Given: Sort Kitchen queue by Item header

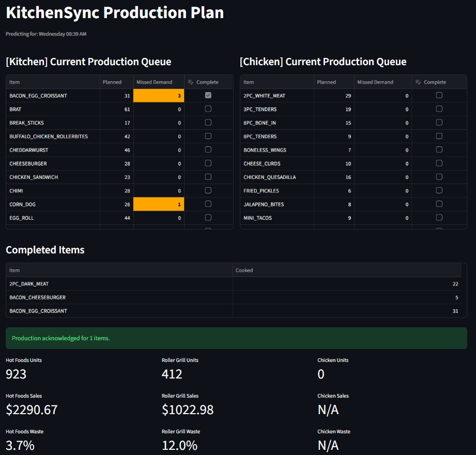Looking at the screenshot, I should click(53, 82).
